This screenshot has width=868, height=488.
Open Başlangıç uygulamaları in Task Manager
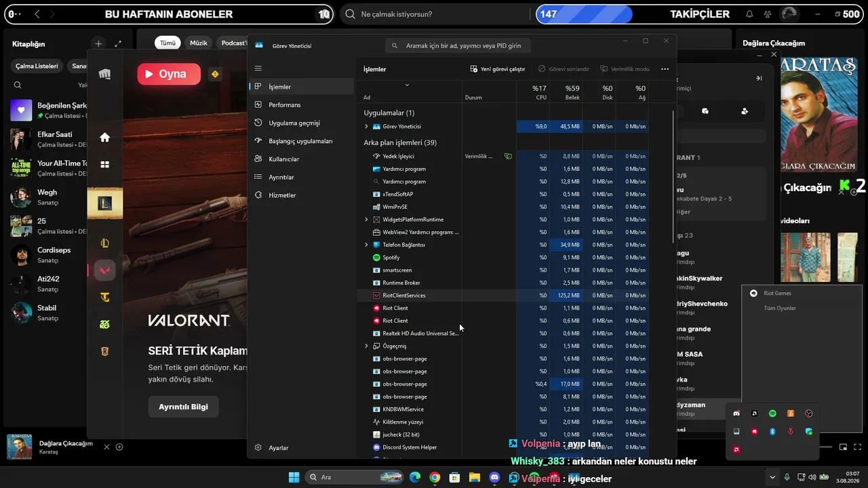click(302, 141)
